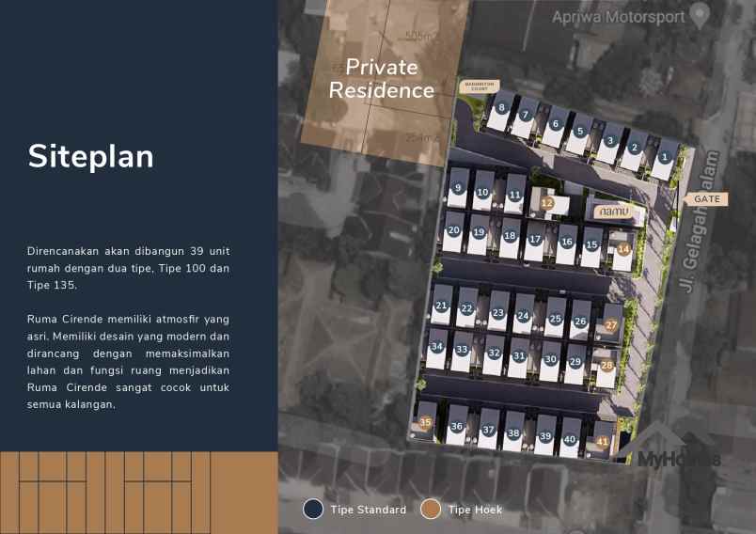Click the Private Residence area label
Image resolution: width=756 pixels, height=534 pixels.
382,79
